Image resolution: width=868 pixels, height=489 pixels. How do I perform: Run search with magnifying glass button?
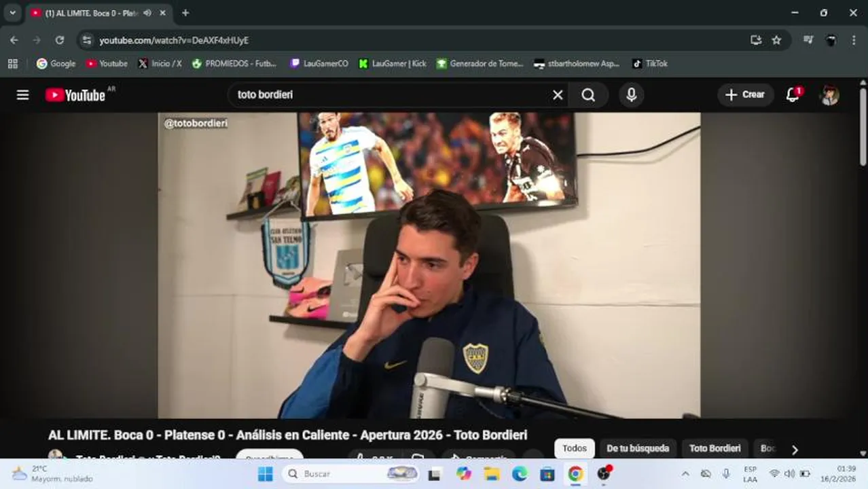(x=588, y=95)
